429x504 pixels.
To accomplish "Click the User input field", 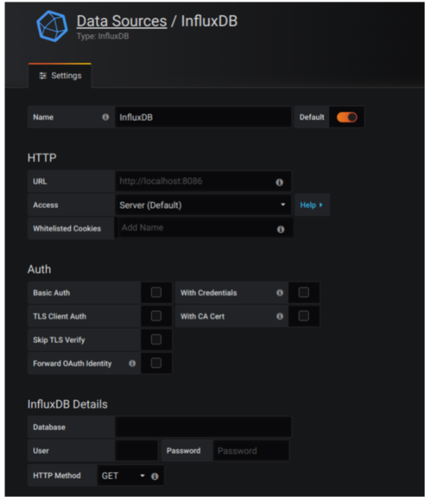I will tap(137, 451).
